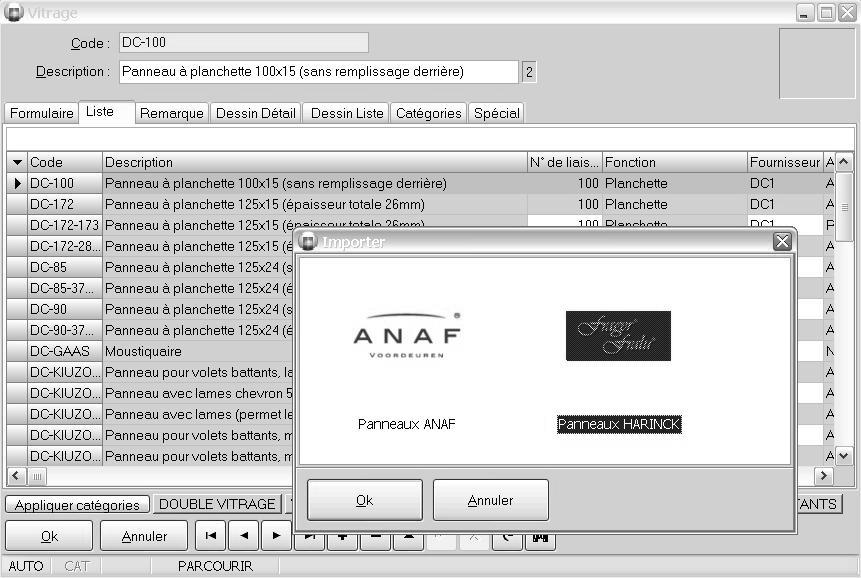Click the Vitrage window Annuler button
This screenshot has height=578, width=861.
(x=144, y=536)
